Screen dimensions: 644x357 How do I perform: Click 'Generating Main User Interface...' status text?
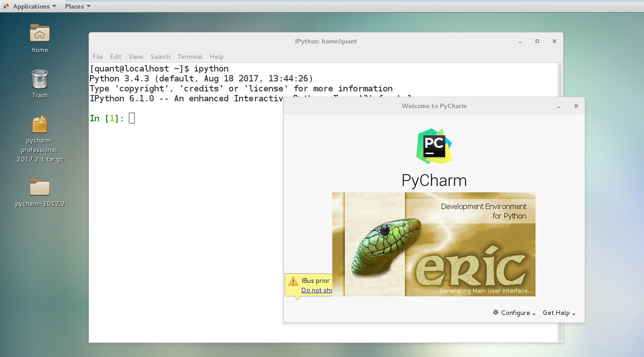click(x=486, y=291)
